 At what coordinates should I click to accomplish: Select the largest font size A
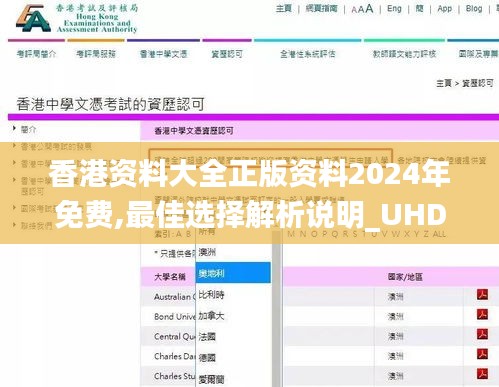click(369, 8)
